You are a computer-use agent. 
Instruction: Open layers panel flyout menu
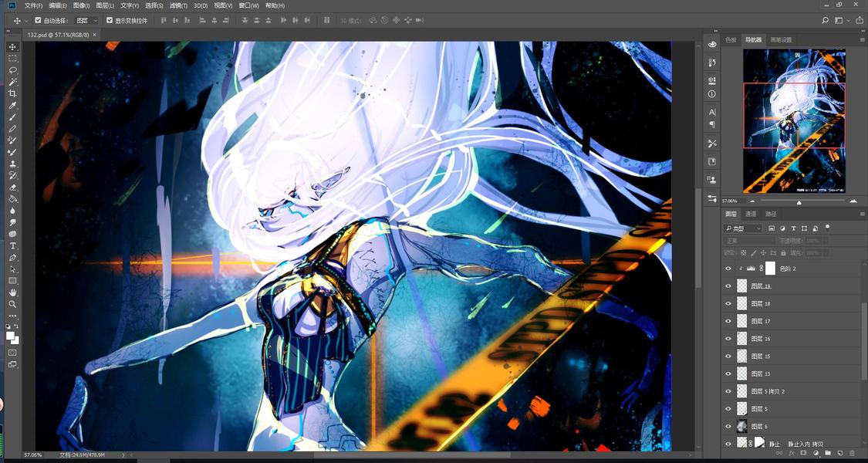point(861,214)
